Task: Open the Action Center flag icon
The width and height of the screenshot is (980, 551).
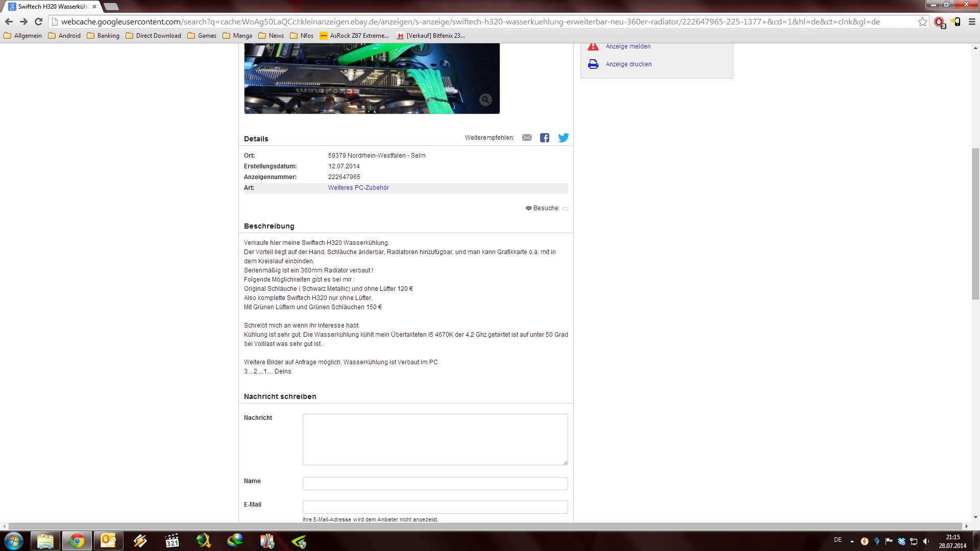Action: (x=889, y=541)
